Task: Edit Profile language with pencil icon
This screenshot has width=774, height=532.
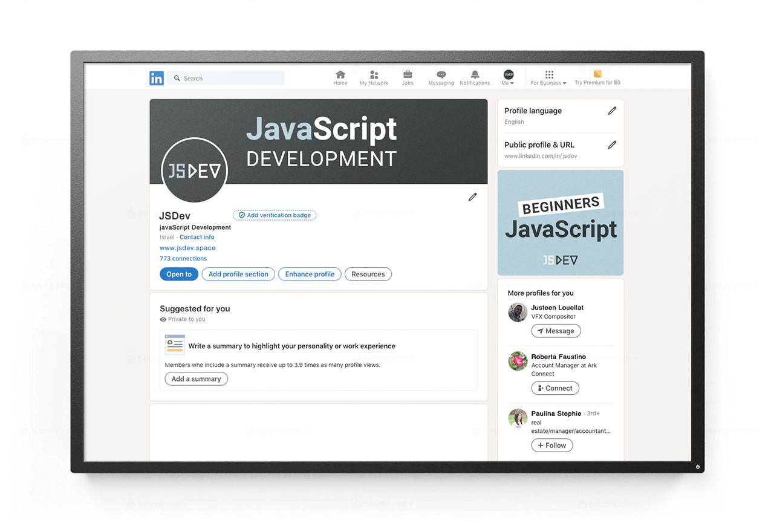Action: pos(612,111)
